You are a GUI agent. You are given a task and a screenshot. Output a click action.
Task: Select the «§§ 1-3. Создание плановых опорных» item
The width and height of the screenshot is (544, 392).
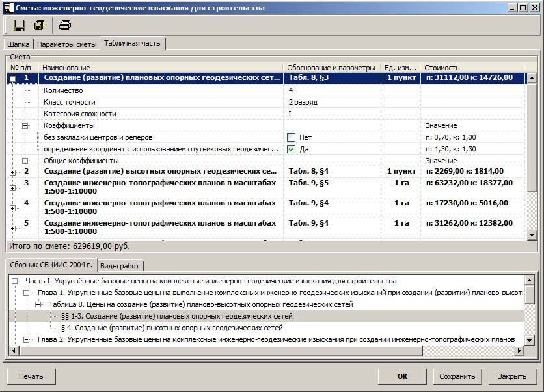pyautogui.click(x=177, y=316)
